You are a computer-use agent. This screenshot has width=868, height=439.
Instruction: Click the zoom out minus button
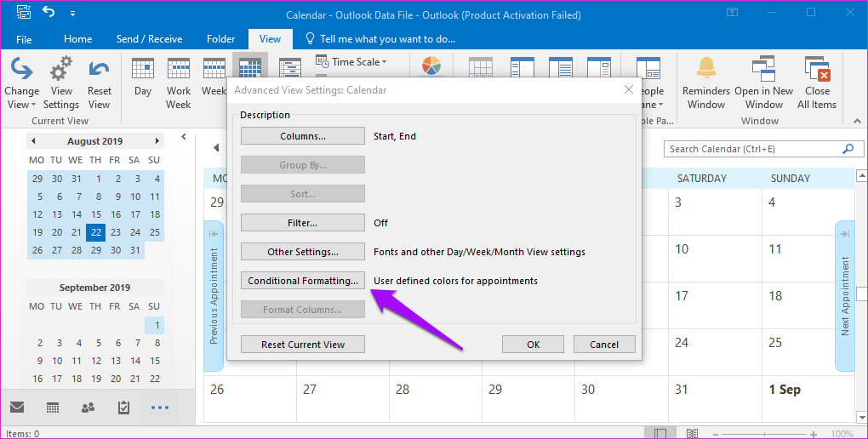[715, 434]
